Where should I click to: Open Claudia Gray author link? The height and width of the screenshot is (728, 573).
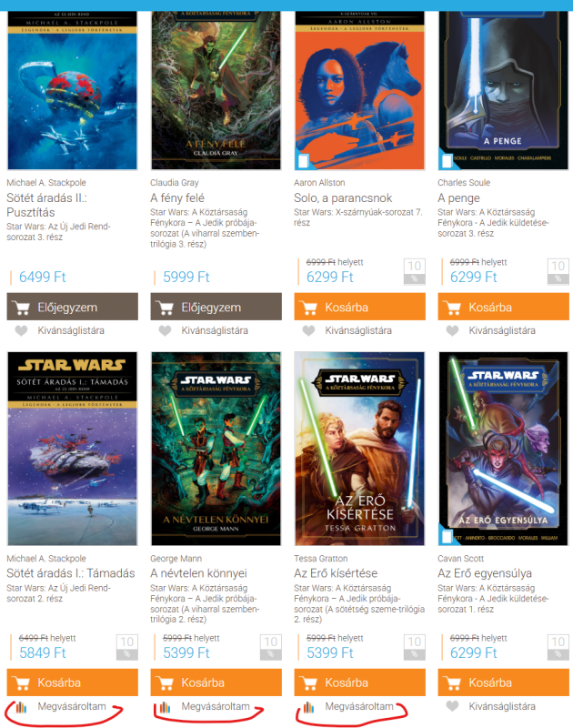pyautogui.click(x=175, y=183)
